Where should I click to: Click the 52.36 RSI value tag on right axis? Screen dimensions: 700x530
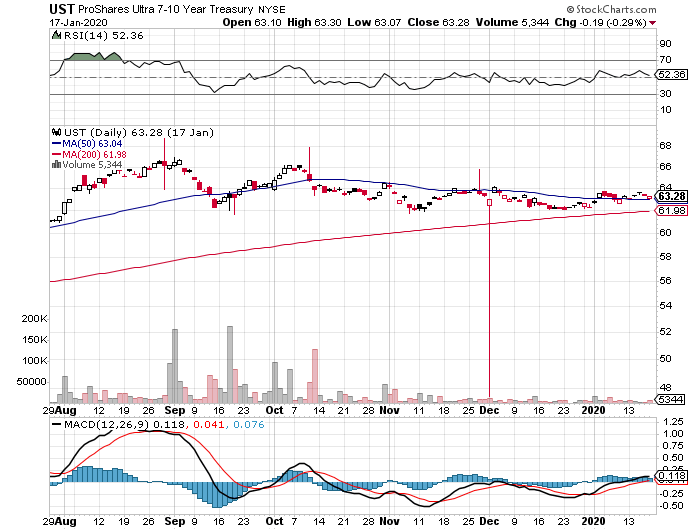click(671, 75)
